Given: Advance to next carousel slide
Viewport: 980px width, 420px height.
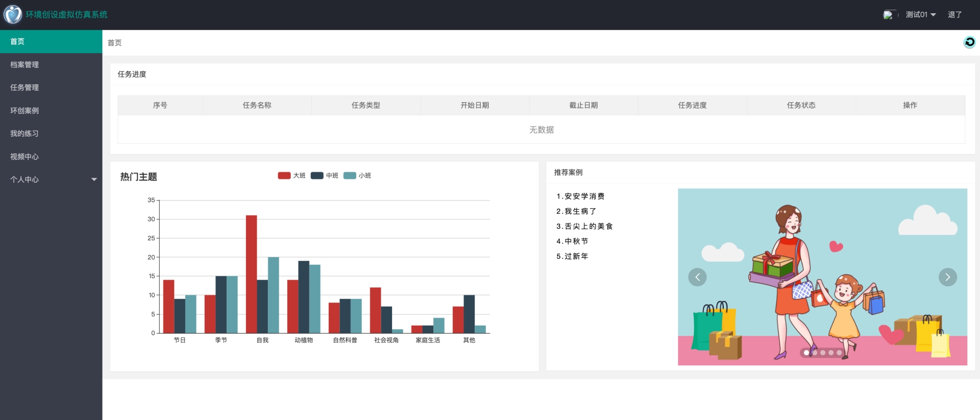Looking at the screenshot, I should coord(947,277).
